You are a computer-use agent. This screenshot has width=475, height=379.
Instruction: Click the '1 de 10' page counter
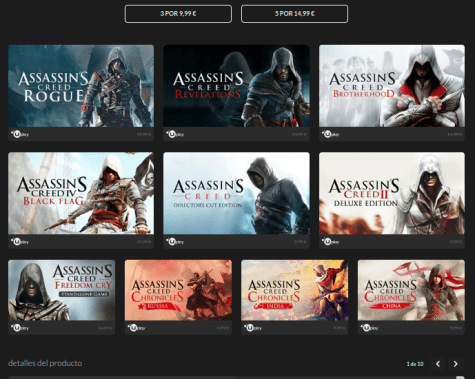[415, 364]
